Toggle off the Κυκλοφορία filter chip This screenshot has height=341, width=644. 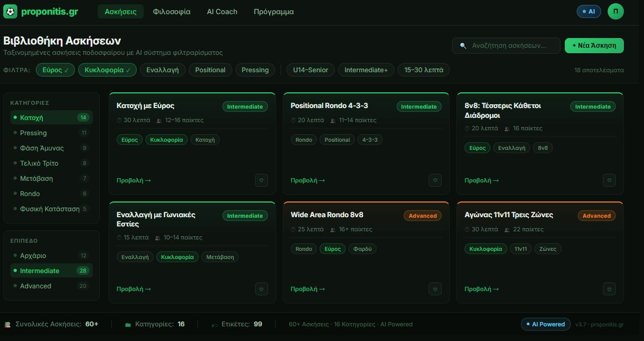[x=107, y=70]
